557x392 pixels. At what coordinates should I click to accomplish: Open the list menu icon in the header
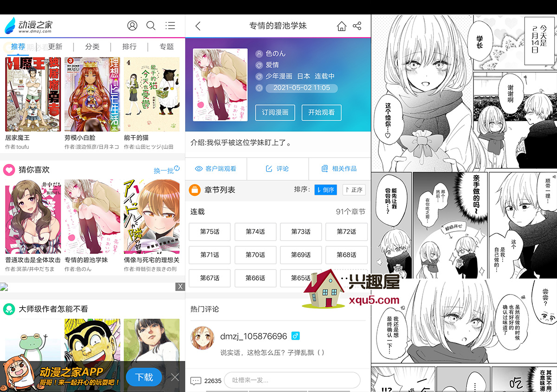(170, 26)
